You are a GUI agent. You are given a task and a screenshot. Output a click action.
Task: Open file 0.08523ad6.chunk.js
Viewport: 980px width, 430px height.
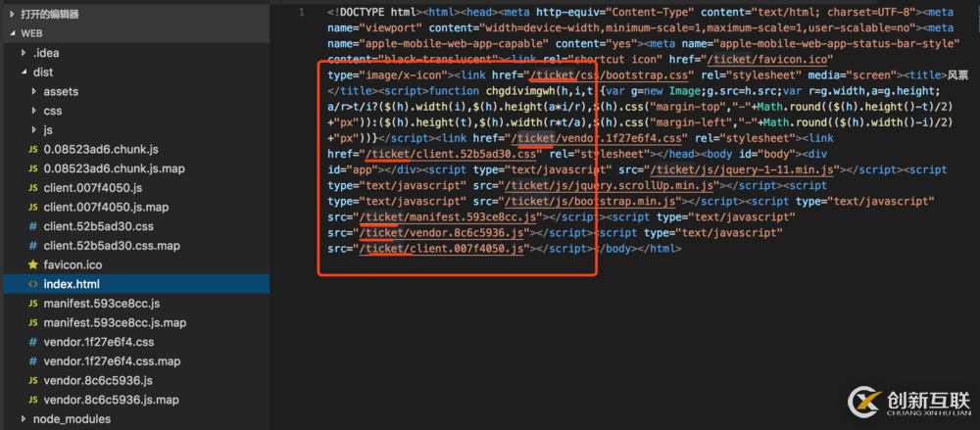pos(101,150)
